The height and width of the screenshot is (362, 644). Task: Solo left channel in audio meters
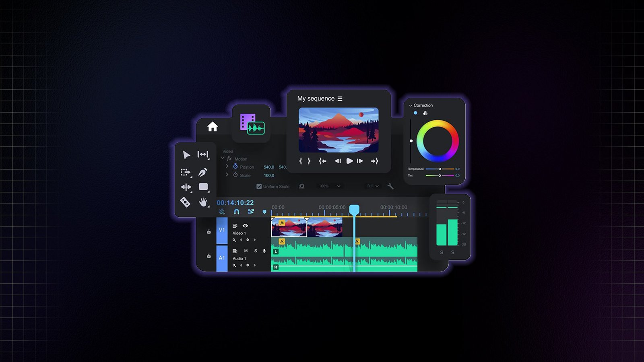pos(442,252)
